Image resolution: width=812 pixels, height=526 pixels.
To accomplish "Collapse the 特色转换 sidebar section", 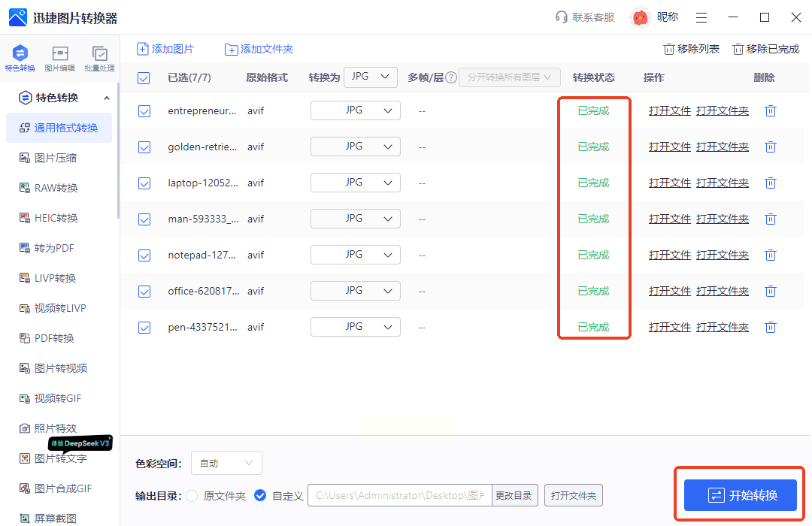I will coord(107,98).
